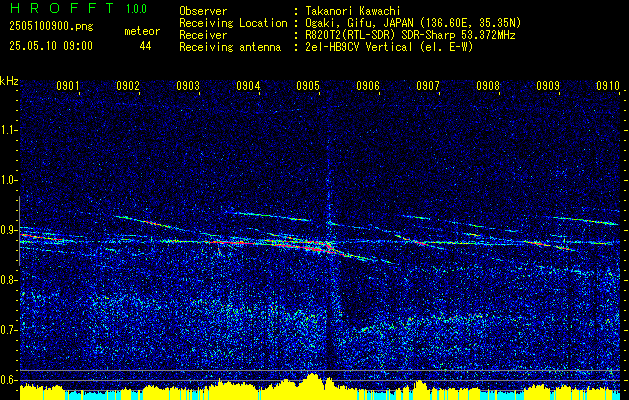Click the kHz axis unit label
Screen dimensions: 629x400
click(x=9, y=81)
